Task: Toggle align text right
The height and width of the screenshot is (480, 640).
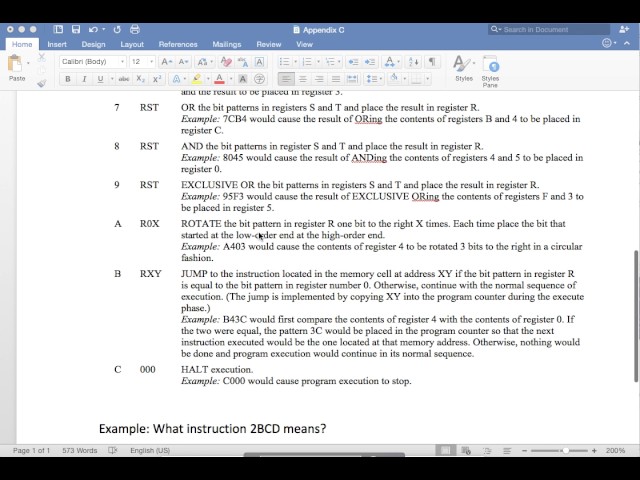Action: click(319, 79)
